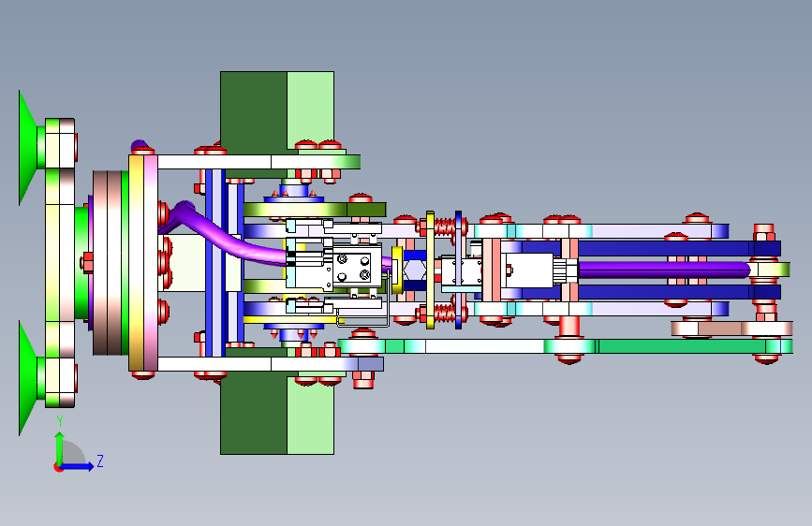
Task: Select the brown grooved disc stack
Action: pyautogui.click(x=107, y=263)
